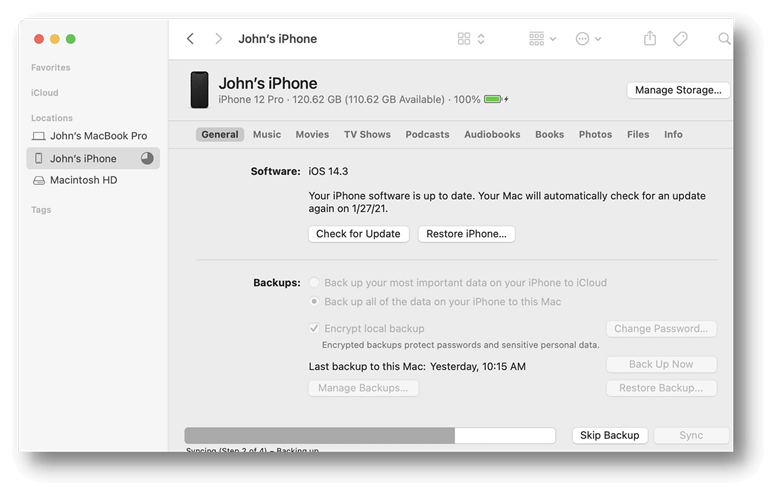Click the Favorites sidebar heading
This screenshot has width=775, height=494.
click(x=50, y=67)
